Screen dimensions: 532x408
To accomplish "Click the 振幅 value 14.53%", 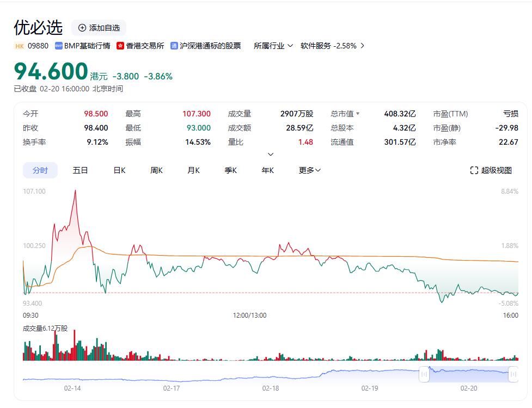I will click(x=198, y=143).
